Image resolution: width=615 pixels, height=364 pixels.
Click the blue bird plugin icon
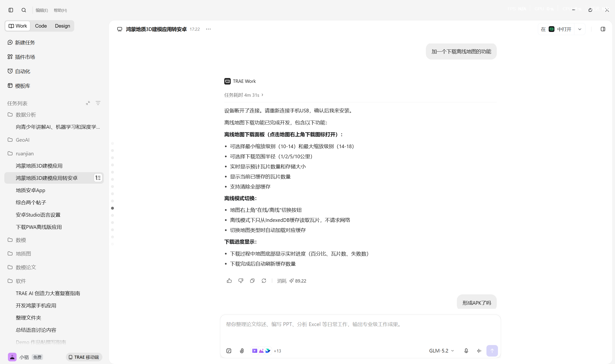coord(268,351)
